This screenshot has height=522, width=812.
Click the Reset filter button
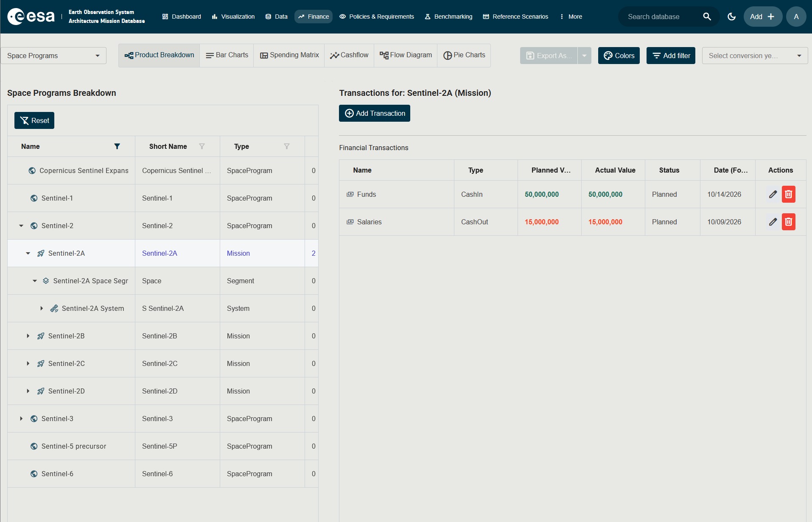click(34, 120)
